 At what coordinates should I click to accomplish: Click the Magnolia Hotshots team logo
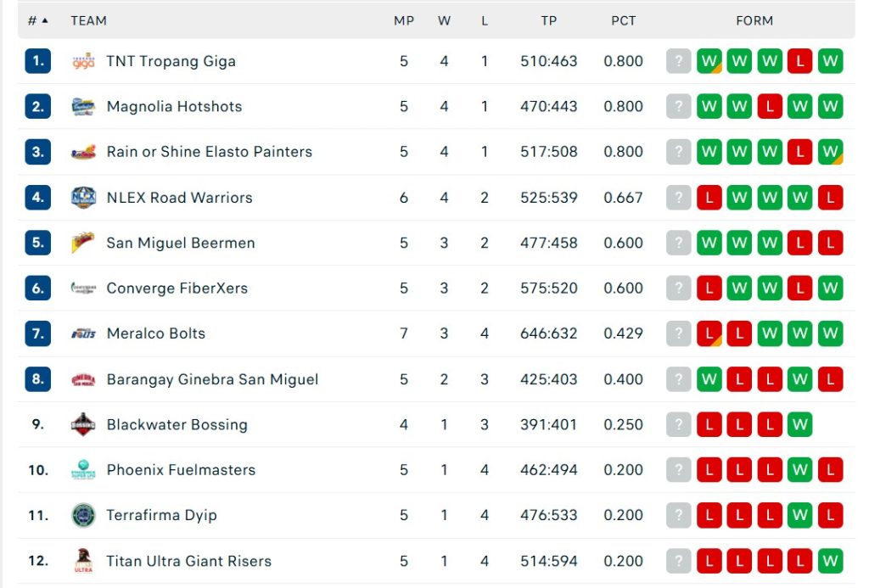pos(83,107)
